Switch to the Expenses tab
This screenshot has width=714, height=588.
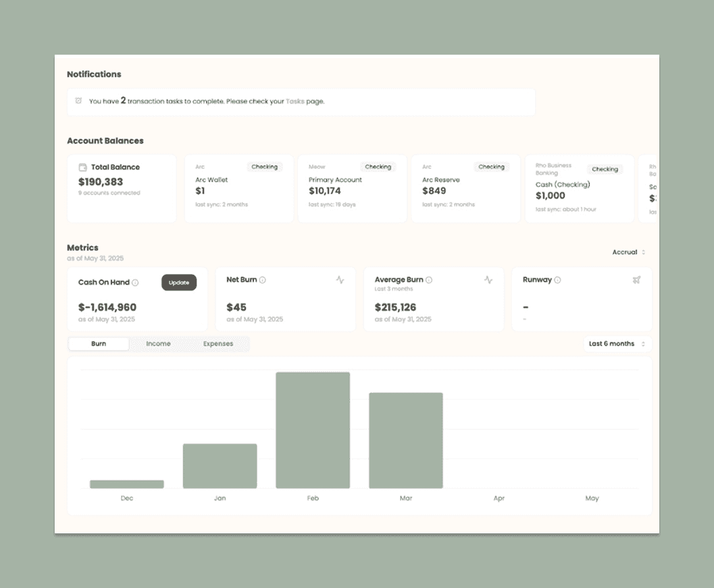218,344
